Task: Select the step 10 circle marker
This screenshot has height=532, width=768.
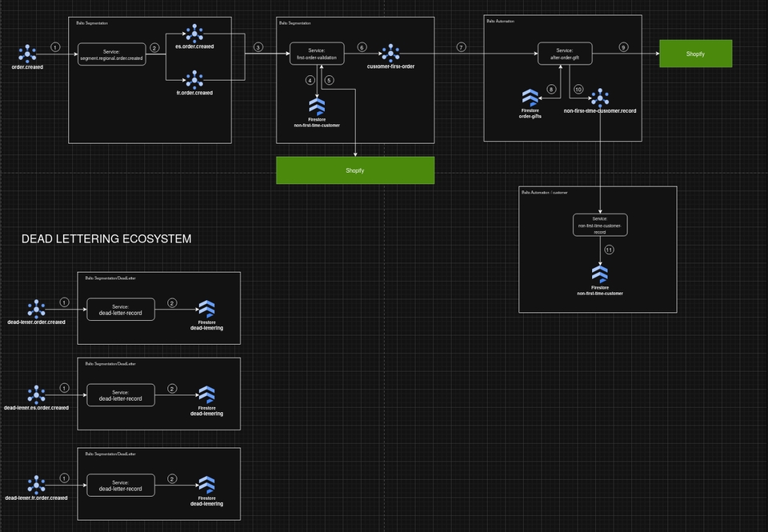Action: coord(578,89)
